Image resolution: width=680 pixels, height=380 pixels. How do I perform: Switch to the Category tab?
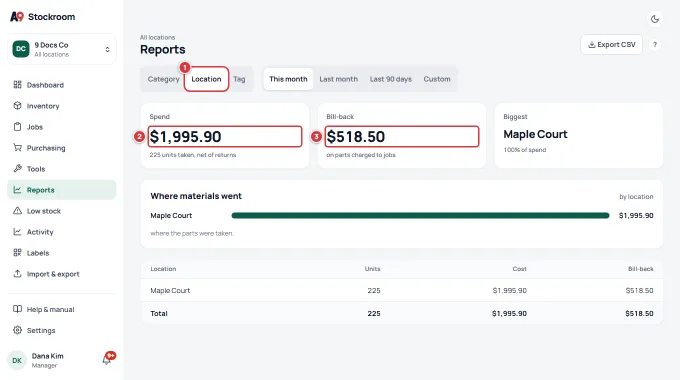coord(163,79)
